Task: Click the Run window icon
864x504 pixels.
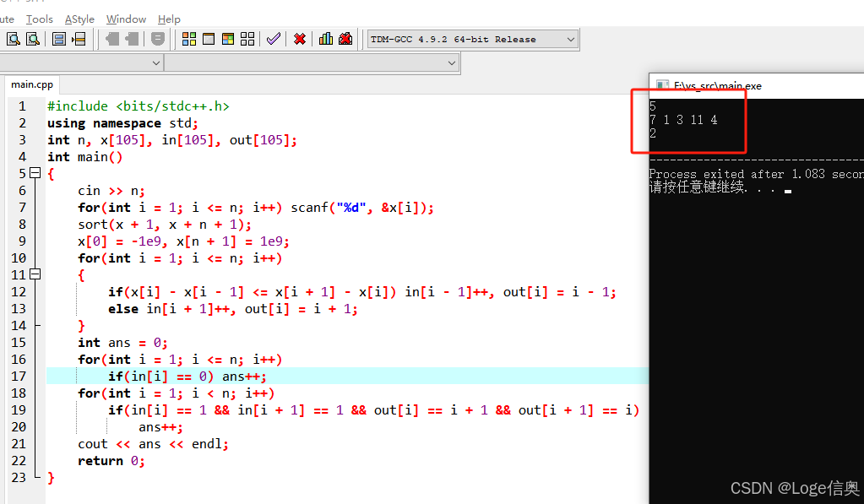Action: pos(209,39)
